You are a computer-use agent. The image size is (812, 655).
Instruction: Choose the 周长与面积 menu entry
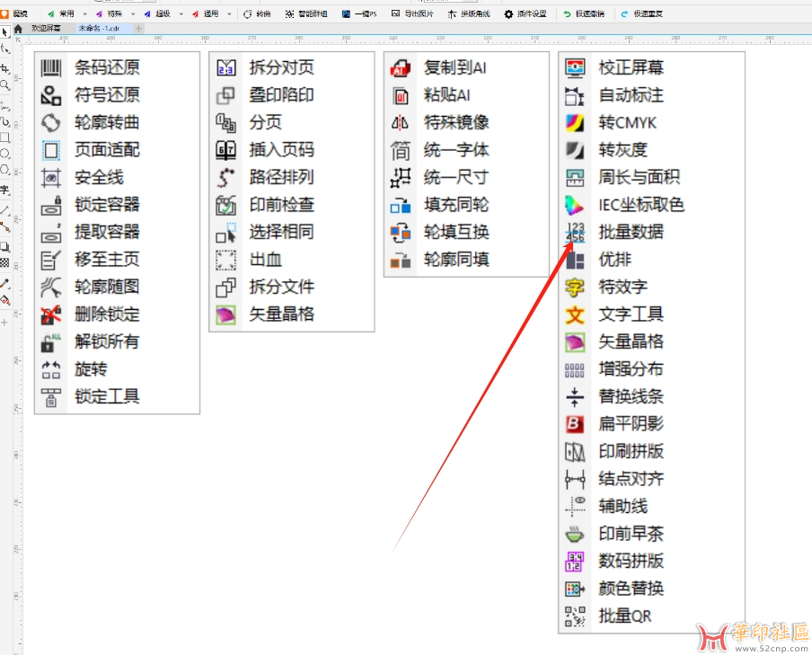tap(652, 177)
